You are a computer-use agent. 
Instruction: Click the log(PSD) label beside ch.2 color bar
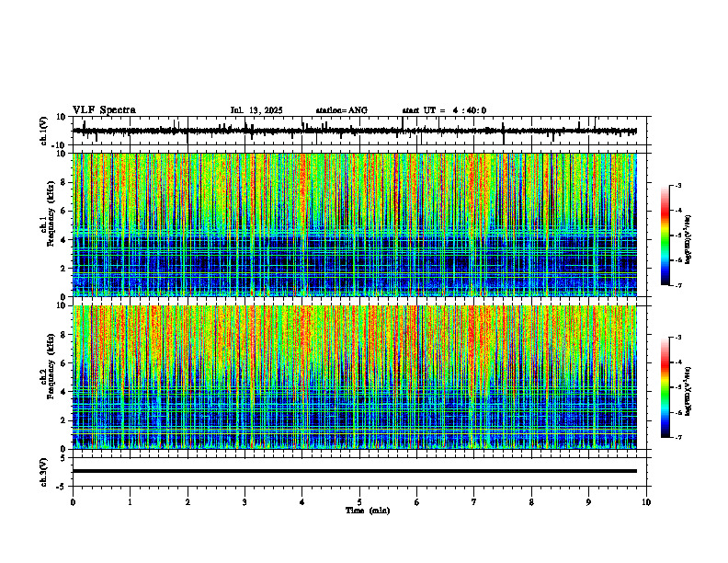click(688, 391)
